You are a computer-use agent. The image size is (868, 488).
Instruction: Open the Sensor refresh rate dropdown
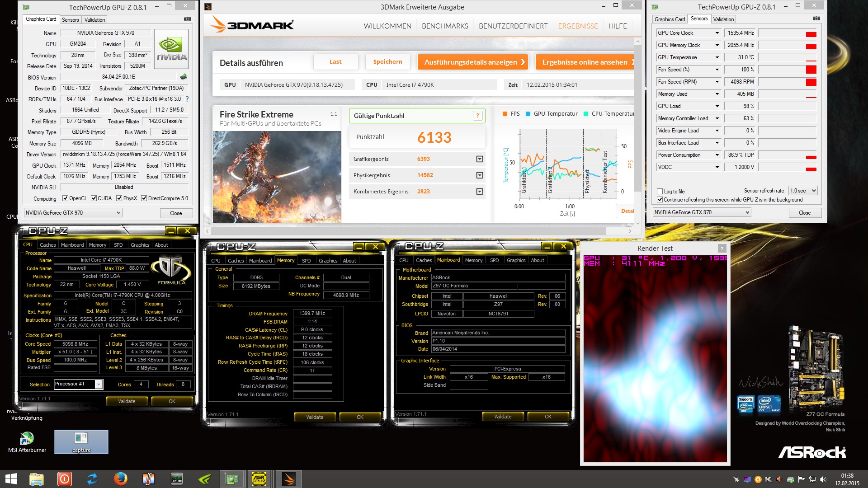pyautogui.click(x=803, y=191)
